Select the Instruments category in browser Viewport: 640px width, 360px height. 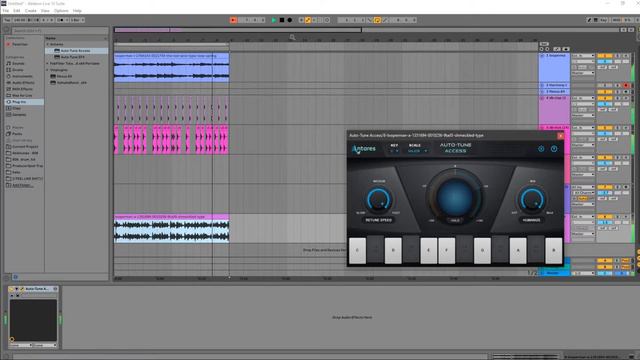[x=22, y=76]
